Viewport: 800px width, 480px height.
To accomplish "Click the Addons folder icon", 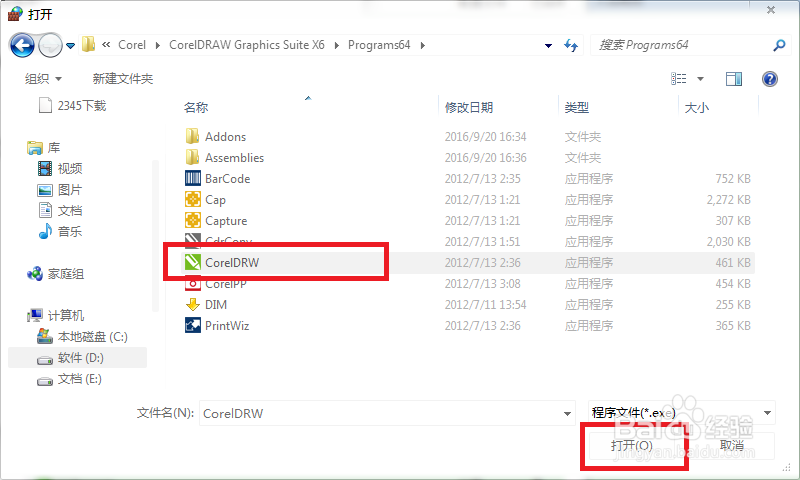I will (192, 136).
